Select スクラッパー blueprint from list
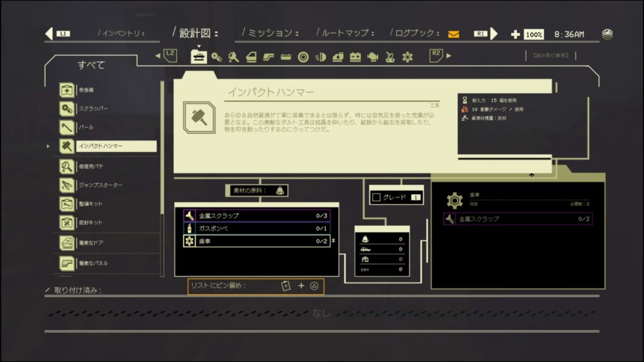The height and width of the screenshot is (362, 644). pyautogui.click(x=93, y=109)
